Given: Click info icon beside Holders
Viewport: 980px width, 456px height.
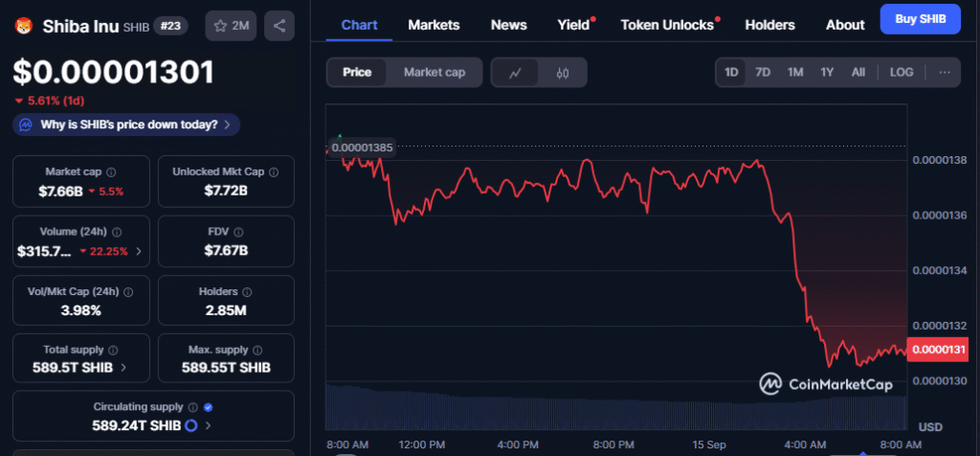Looking at the screenshot, I should point(247,292).
